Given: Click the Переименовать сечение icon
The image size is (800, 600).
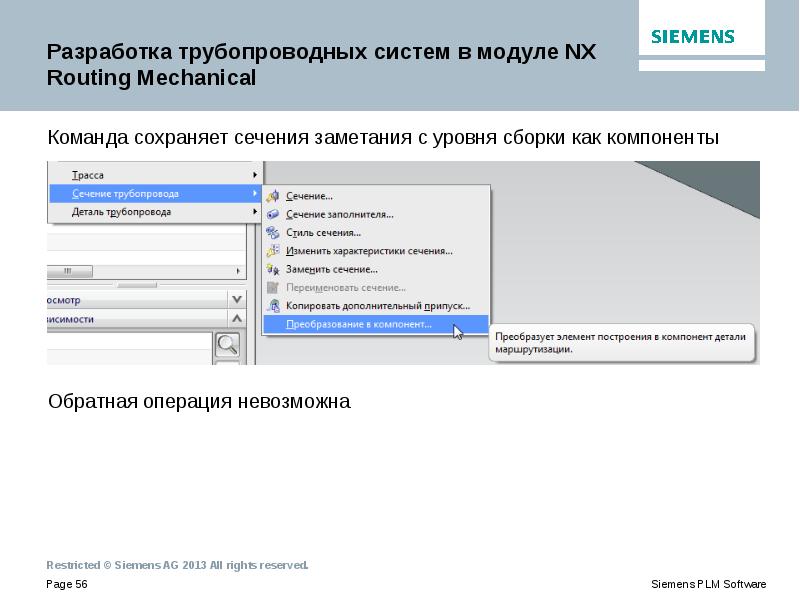Looking at the screenshot, I should 273,288.
